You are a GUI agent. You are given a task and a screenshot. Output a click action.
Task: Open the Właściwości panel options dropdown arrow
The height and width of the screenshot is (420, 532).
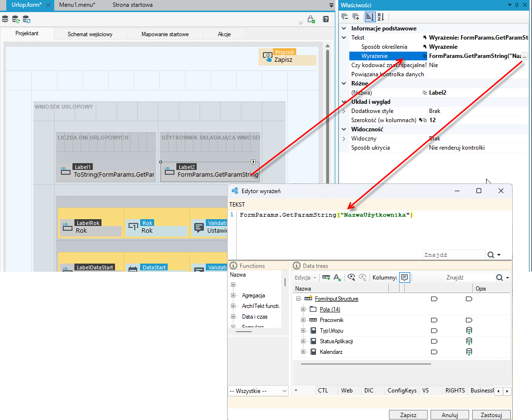510,5
